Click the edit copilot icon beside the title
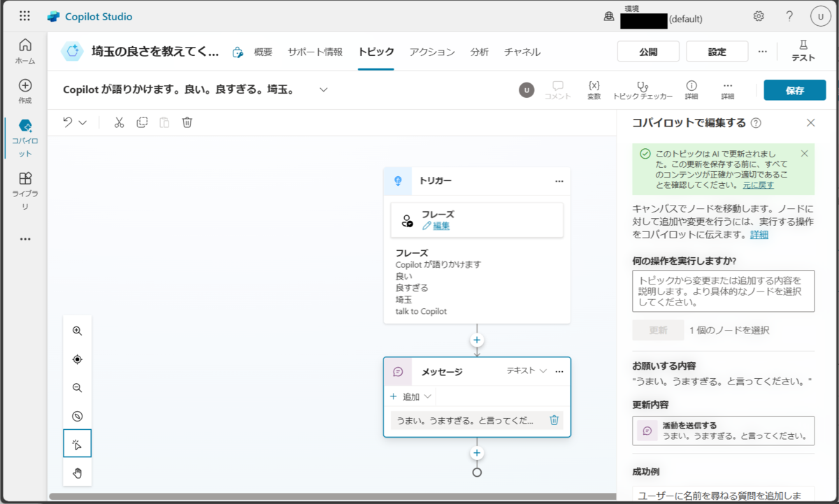The image size is (839, 504). [x=238, y=52]
